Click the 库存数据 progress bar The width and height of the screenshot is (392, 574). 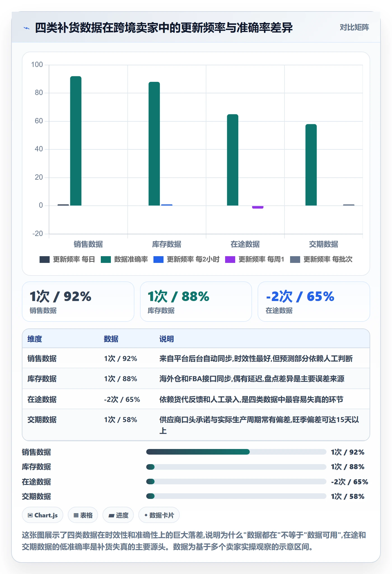click(x=236, y=467)
